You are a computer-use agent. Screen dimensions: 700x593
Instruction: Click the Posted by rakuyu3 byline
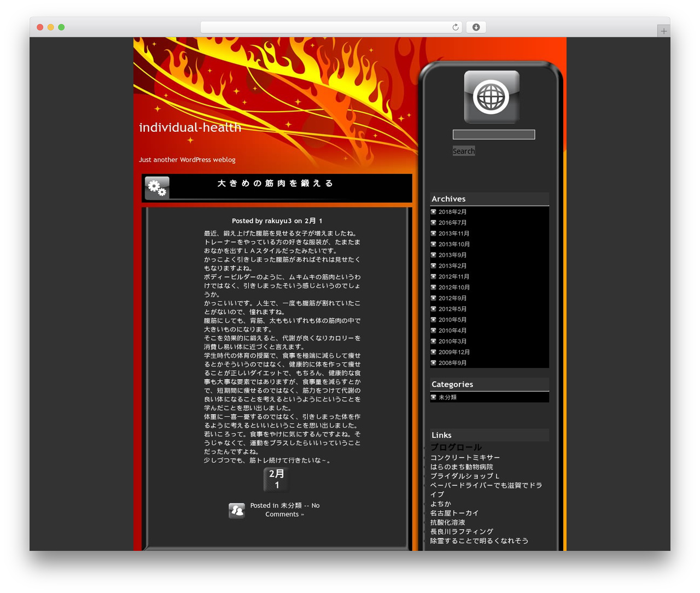click(x=277, y=221)
